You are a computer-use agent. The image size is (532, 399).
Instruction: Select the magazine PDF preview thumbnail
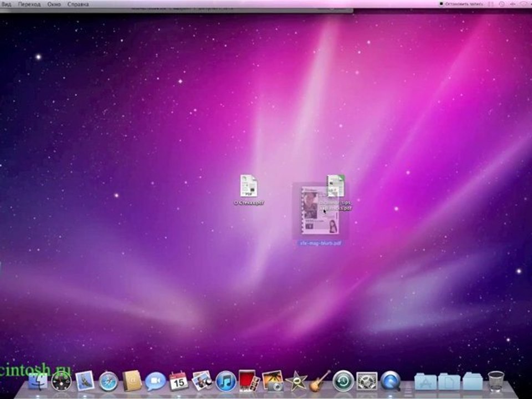coord(320,211)
